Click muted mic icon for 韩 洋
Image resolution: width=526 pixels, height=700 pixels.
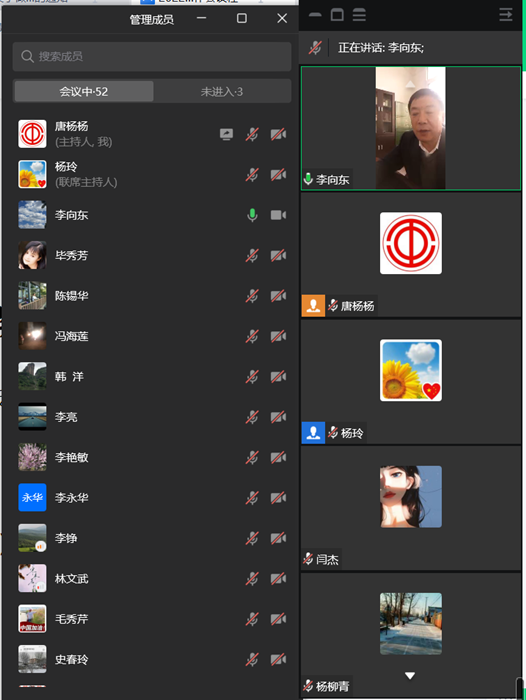click(252, 377)
